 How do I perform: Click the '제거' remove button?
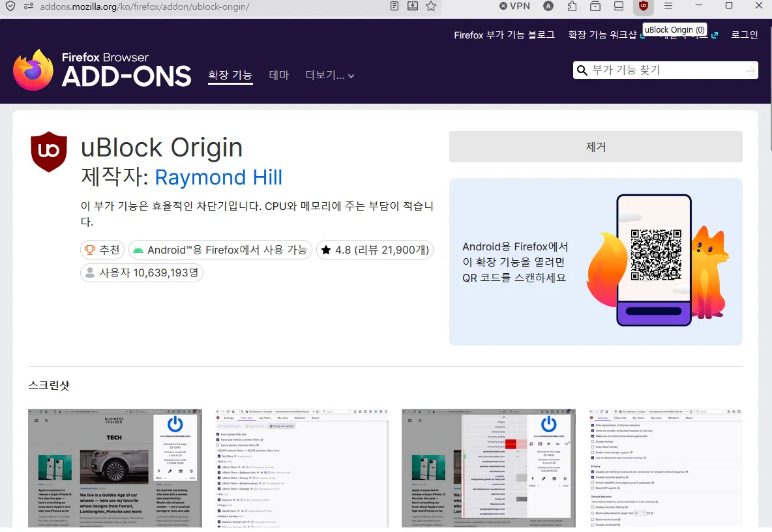[x=596, y=147]
